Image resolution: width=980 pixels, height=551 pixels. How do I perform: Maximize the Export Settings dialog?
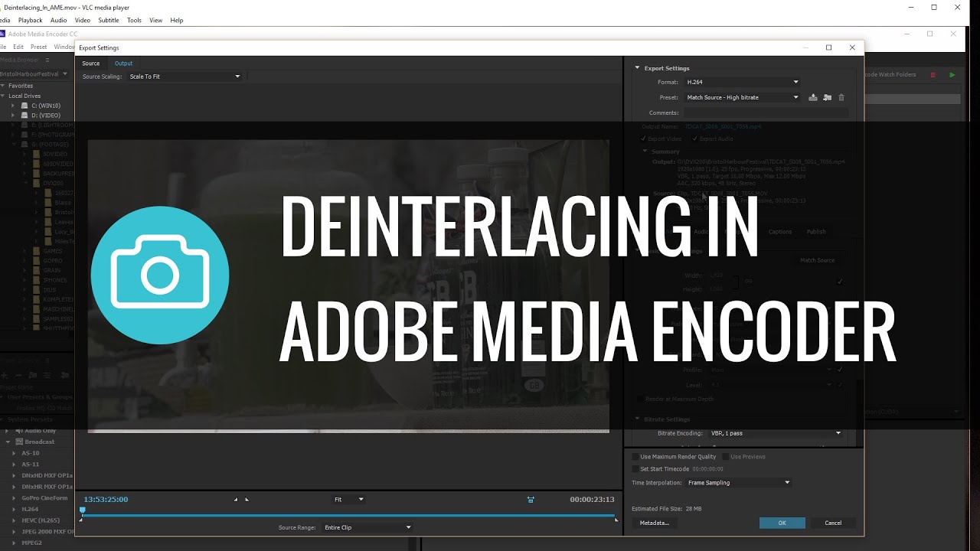pos(828,47)
